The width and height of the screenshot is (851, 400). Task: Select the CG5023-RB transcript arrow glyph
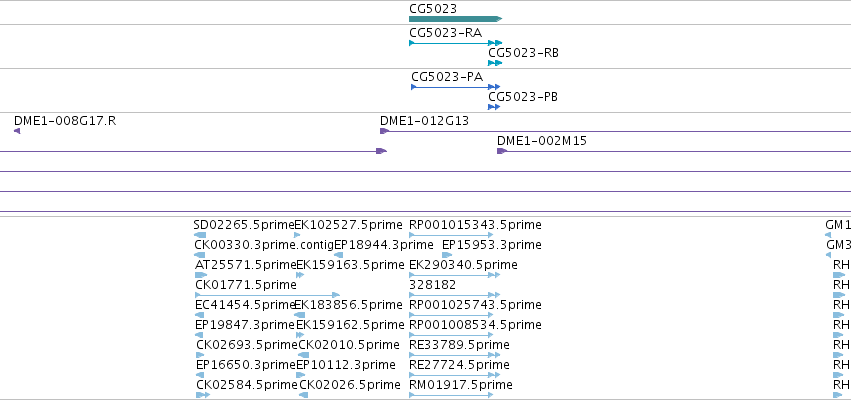pos(495,63)
